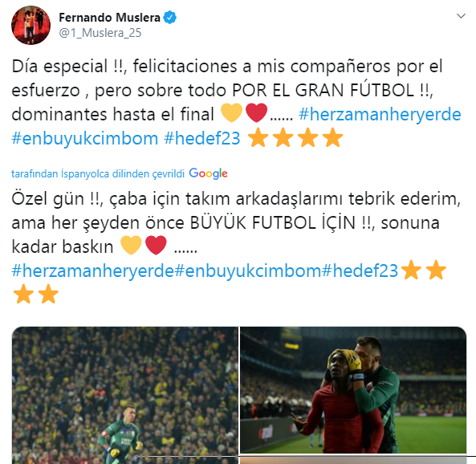The width and height of the screenshot is (476, 464).
Task: Open #enbuyukcimbom hashtag in original tweet
Action: click(85, 138)
